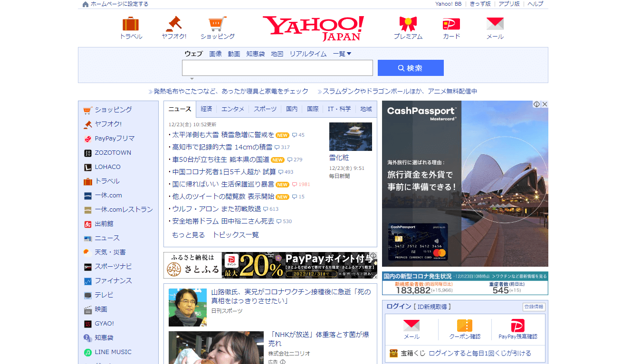The width and height of the screenshot is (641, 364).
Task: Open the 山路徹氏 article thumbnail
Action: tap(188, 308)
